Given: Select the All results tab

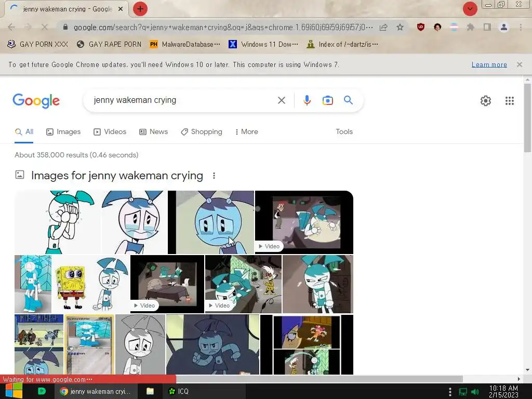Looking at the screenshot, I should point(24,132).
